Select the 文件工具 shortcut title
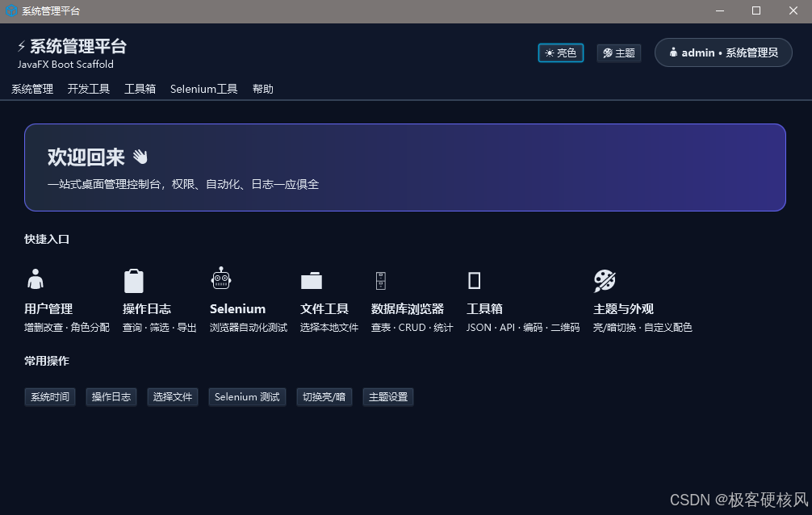This screenshot has height=515, width=812. coord(324,309)
